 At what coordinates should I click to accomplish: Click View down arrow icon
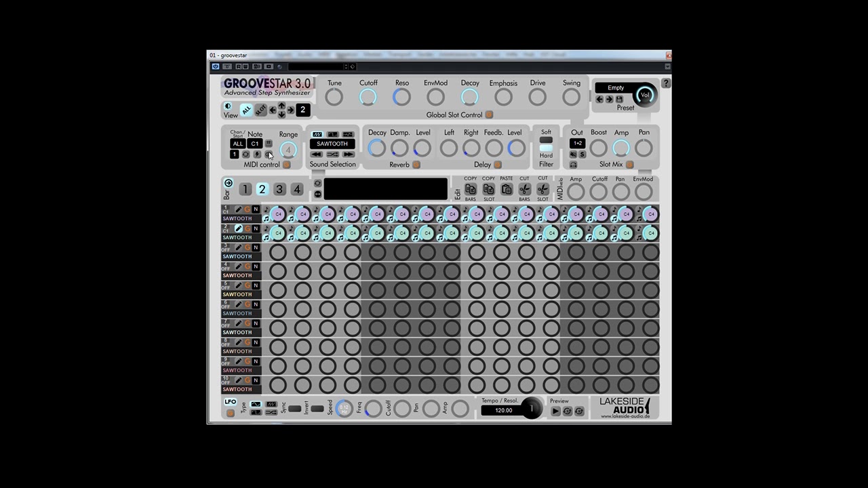[281, 115]
